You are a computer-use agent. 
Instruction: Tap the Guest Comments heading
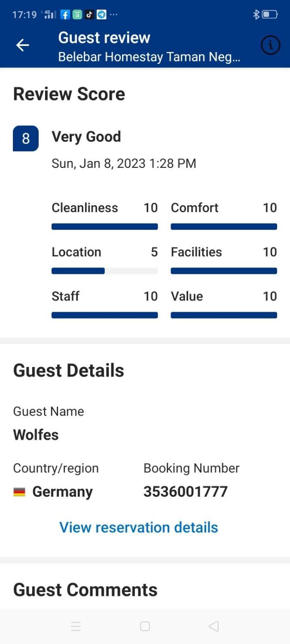click(x=85, y=590)
